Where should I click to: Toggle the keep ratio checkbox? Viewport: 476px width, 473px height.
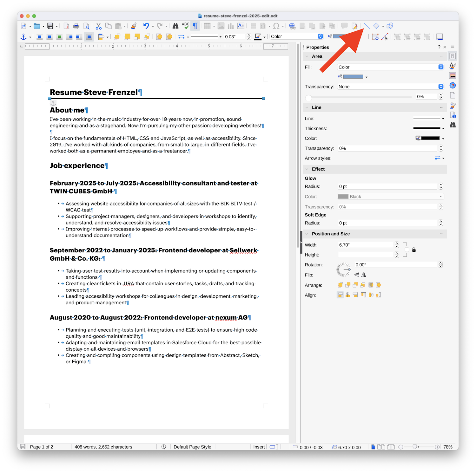tap(407, 250)
